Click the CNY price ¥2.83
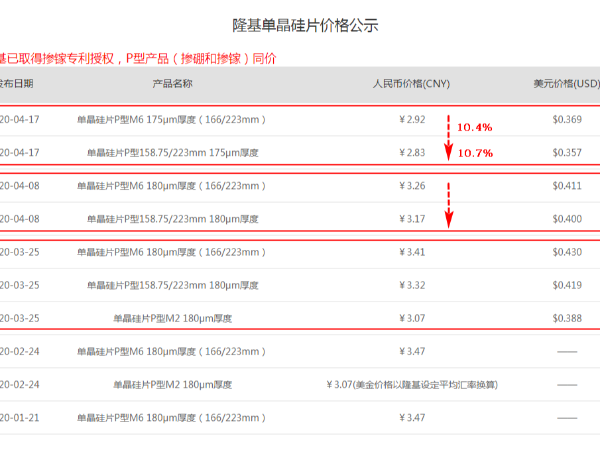Image resolution: width=600 pixels, height=450 pixels. click(x=412, y=153)
